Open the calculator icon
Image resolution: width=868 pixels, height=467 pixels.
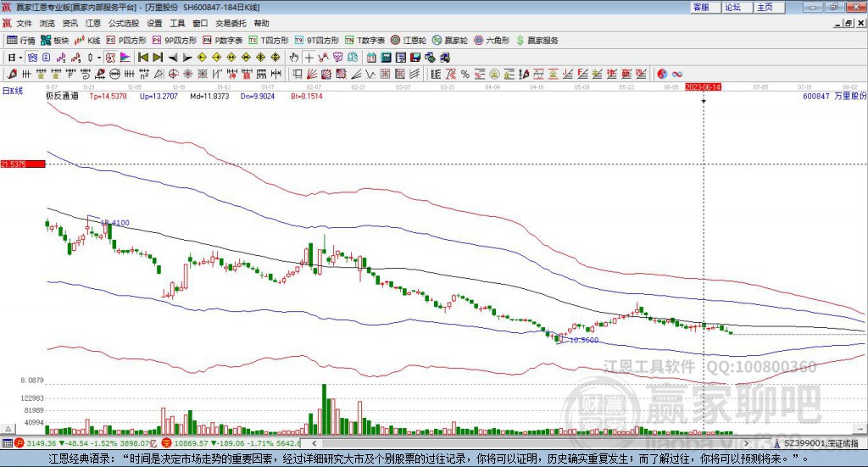[x=387, y=58]
